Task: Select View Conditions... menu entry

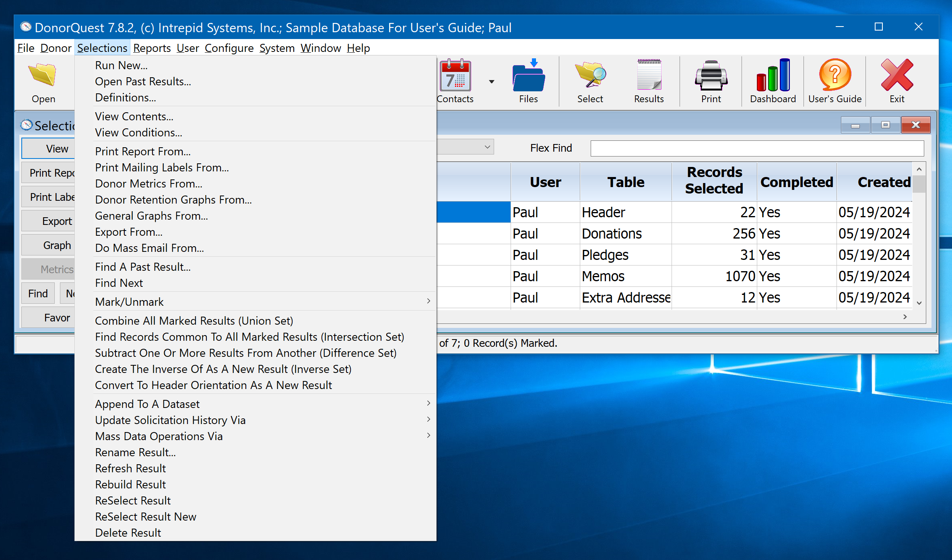Action: 256,132
